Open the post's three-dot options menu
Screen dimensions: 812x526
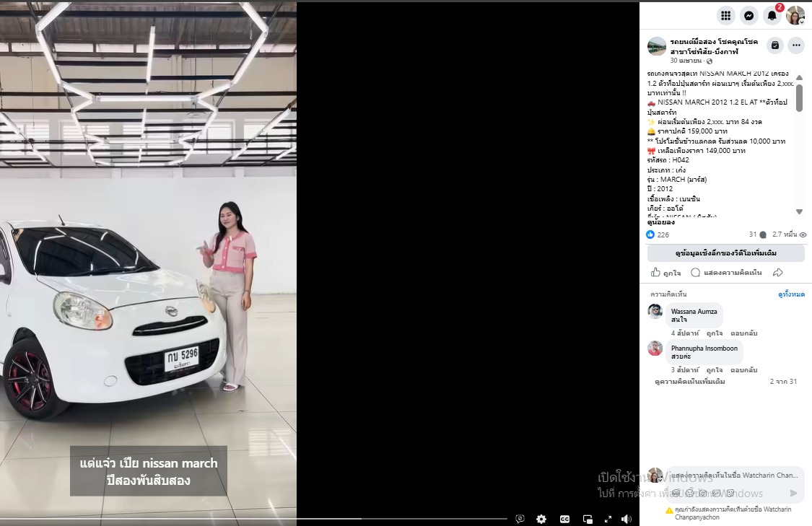[x=796, y=45]
